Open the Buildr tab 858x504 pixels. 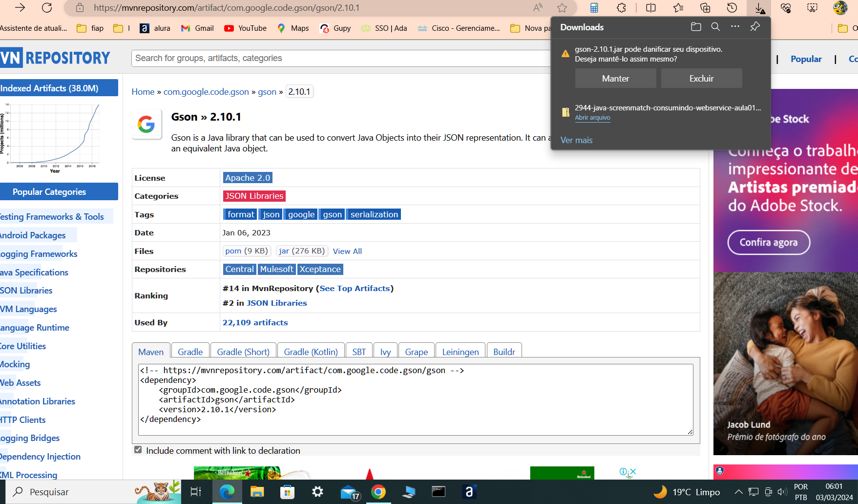tap(504, 352)
